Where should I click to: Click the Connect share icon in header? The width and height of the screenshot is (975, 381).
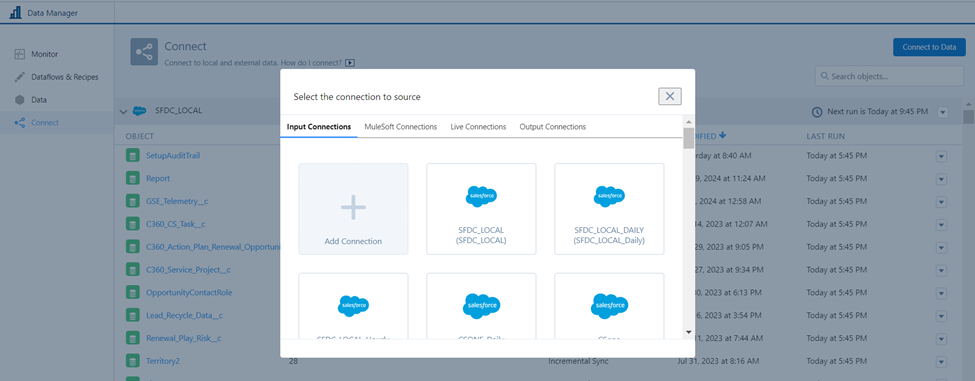pyautogui.click(x=144, y=52)
